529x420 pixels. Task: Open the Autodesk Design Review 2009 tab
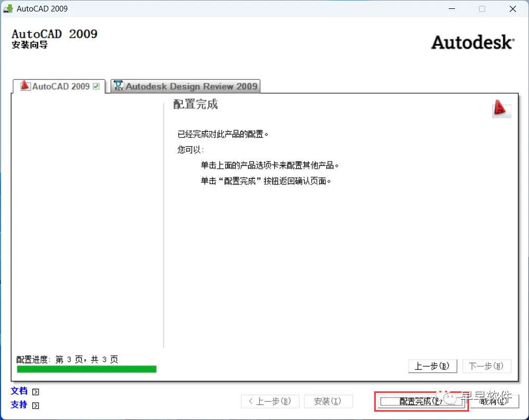pos(186,87)
